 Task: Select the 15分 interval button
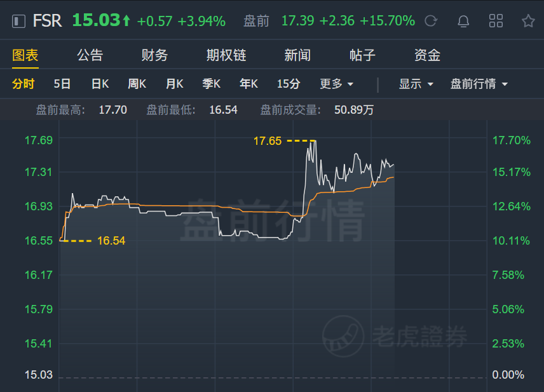click(289, 84)
